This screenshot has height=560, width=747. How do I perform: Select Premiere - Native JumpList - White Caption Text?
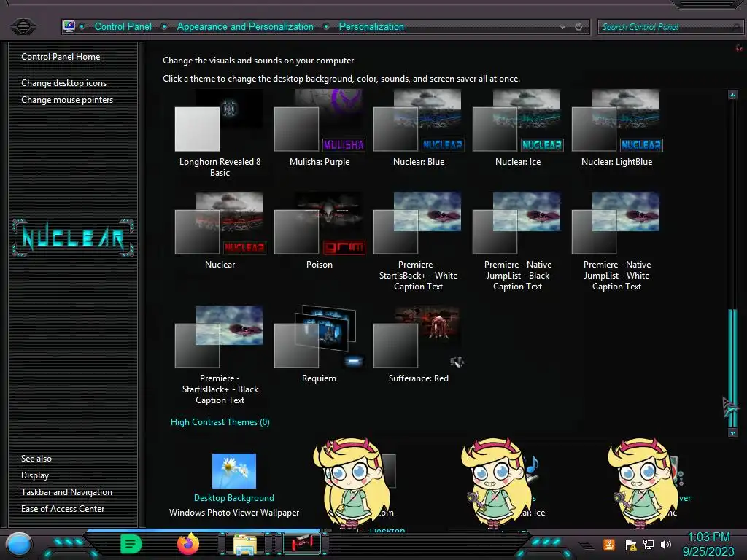617,242
